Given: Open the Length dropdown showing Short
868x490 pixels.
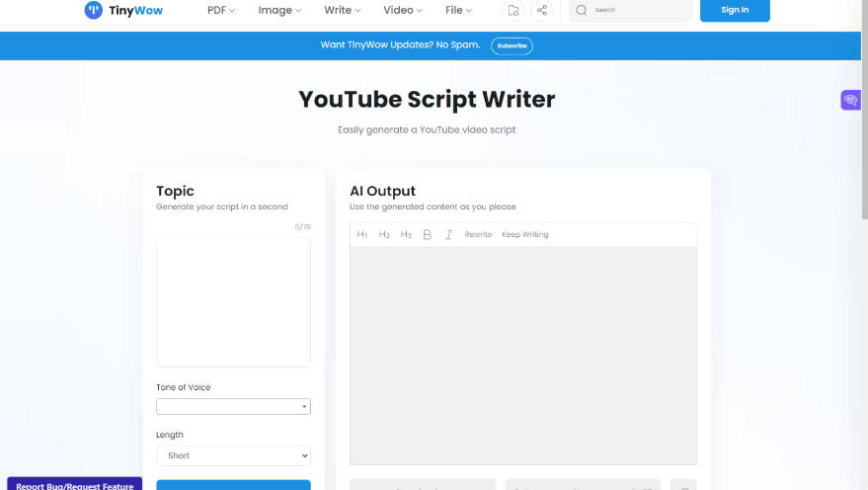Looking at the screenshot, I should pos(233,455).
